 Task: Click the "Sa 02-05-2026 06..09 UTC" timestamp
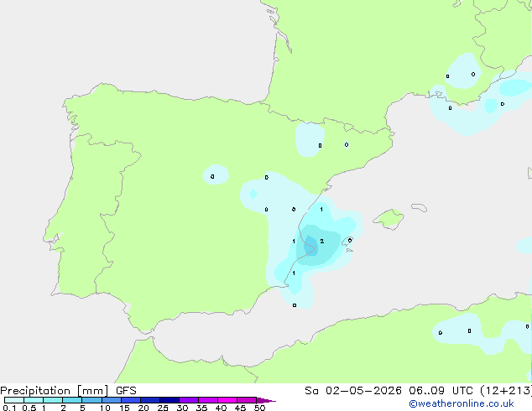coord(389,391)
